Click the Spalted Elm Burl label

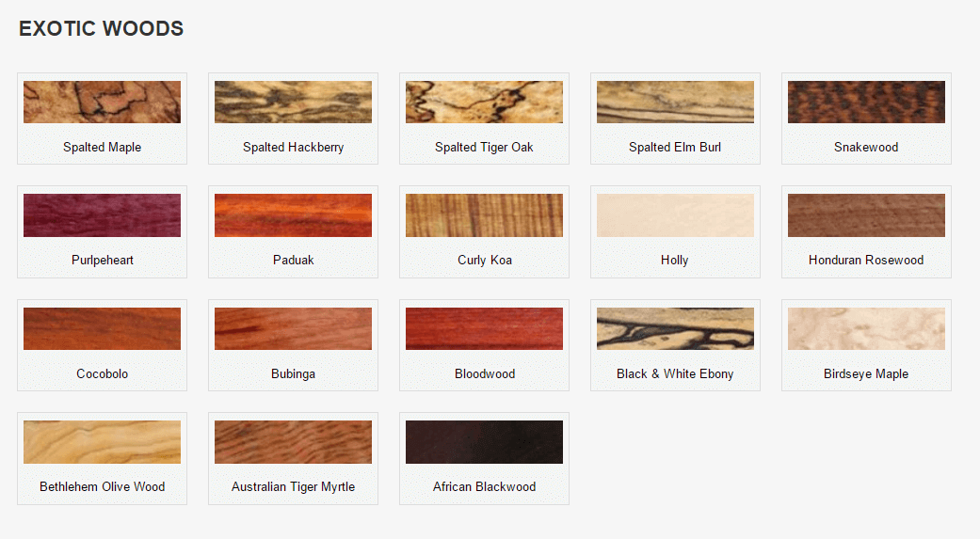[x=675, y=147]
